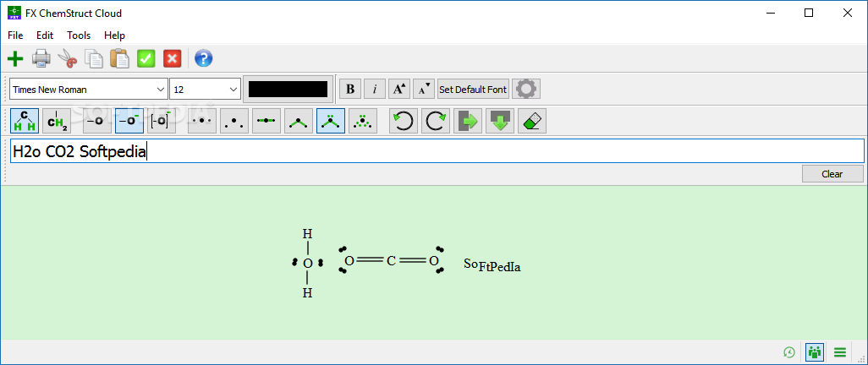The image size is (868, 365).
Task: Open the Help menu
Action: [114, 35]
